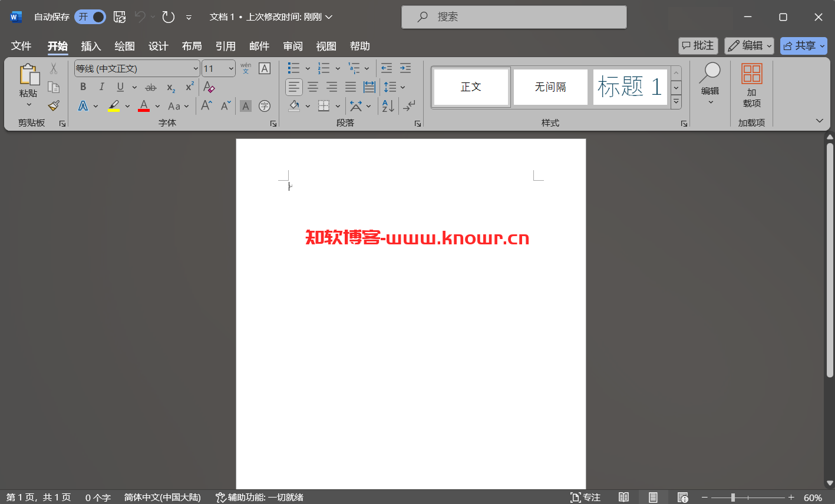
Task: Expand the Borders dropdown arrow
Action: pos(338,106)
